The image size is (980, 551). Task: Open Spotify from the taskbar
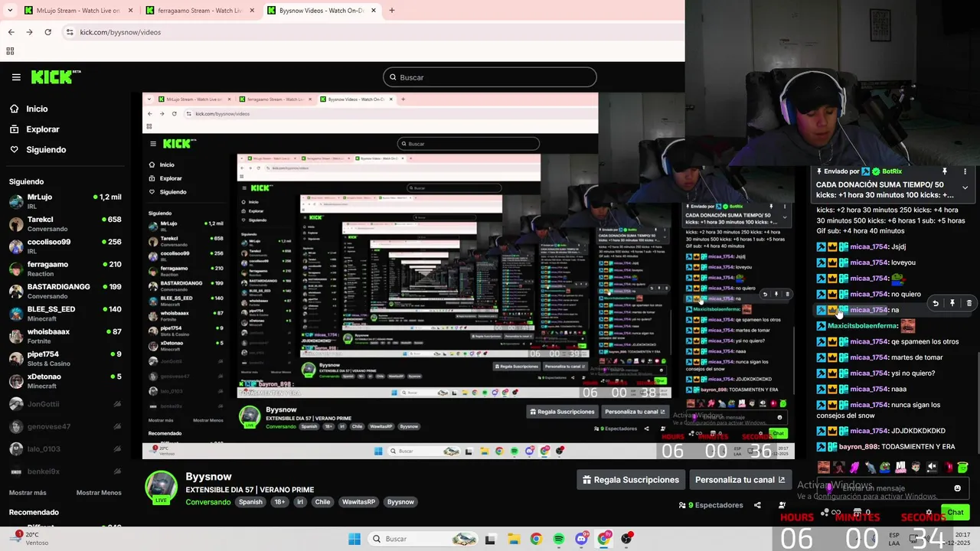pyautogui.click(x=558, y=539)
